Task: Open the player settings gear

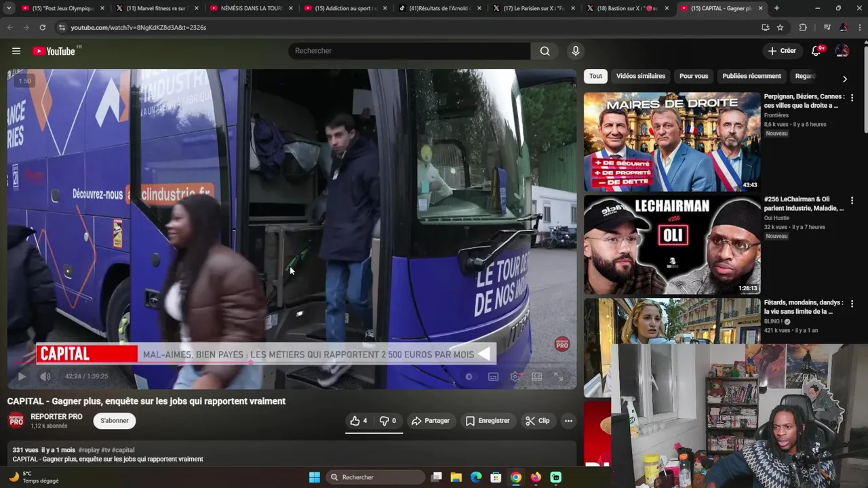Action: click(x=515, y=376)
